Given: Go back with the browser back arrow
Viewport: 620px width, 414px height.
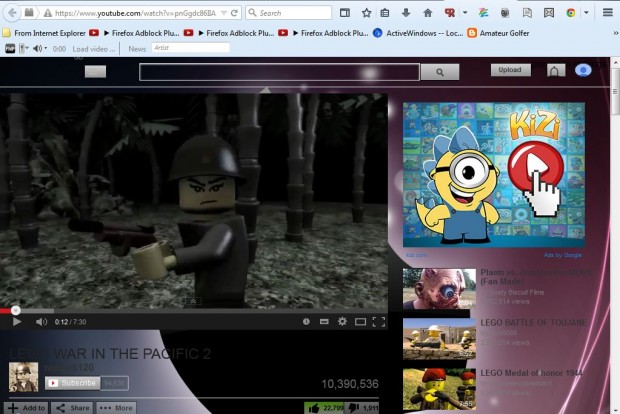Looking at the screenshot, I should (12, 13).
